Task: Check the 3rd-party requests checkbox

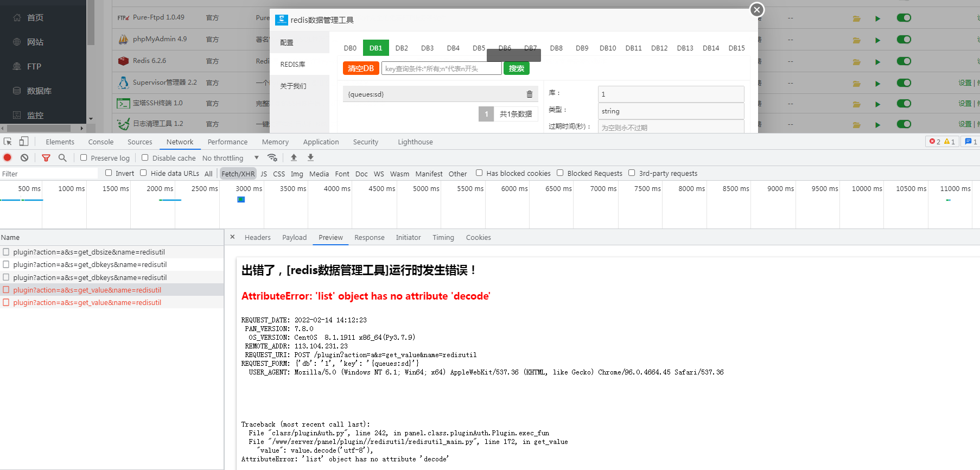Action: pyautogui.click(x=632, y=173)
